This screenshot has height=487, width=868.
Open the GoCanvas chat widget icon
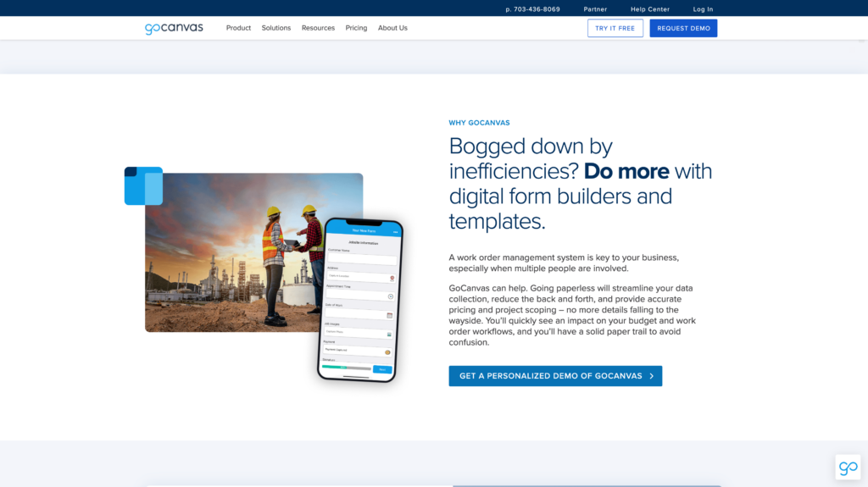click(848, 467)
